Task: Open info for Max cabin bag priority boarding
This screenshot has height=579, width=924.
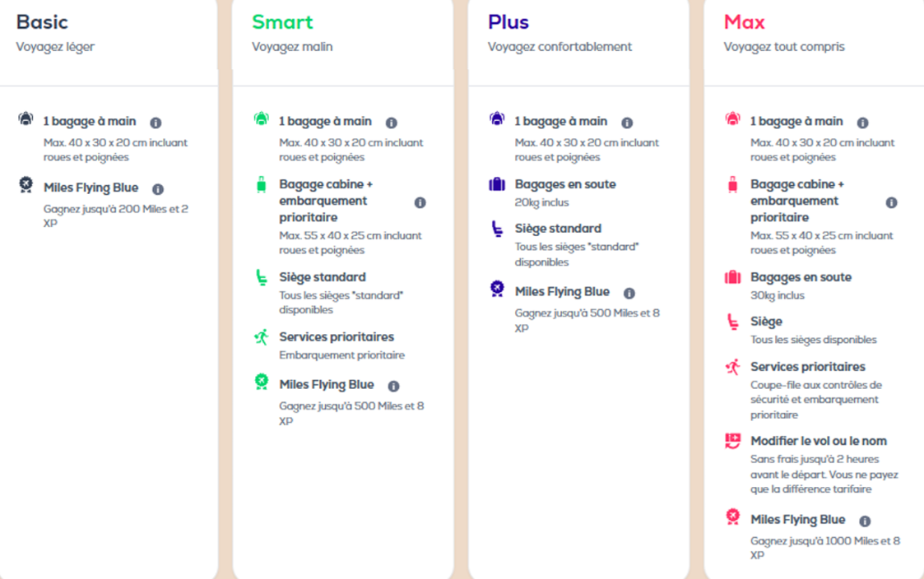Action: coord(891,202)
